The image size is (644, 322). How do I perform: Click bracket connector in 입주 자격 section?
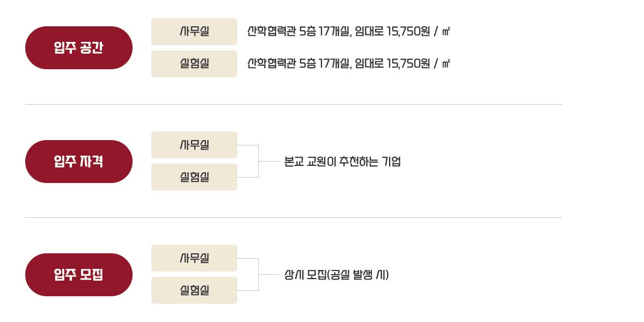(x=258, y=161)
